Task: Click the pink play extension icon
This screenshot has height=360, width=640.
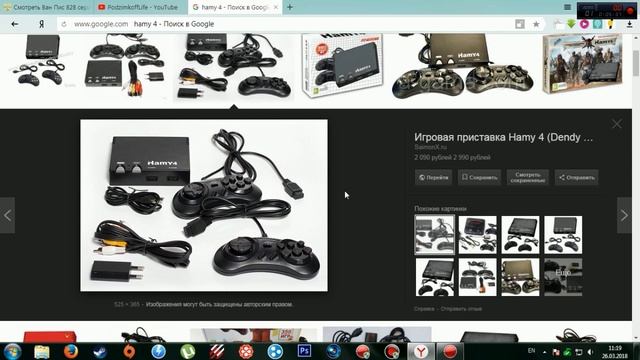Action: click(584, 24)
